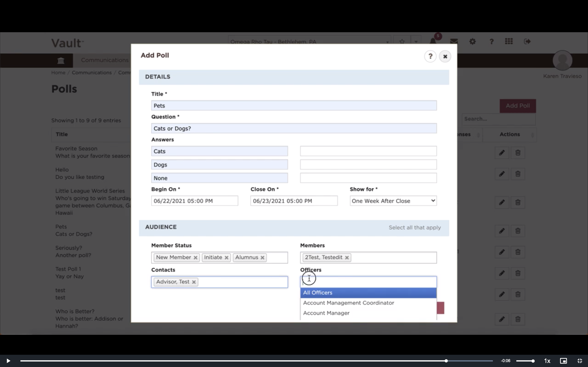588x367 pixels.
Task: Edit the Favorite Season poll pencil icon
Action: click(x=502, y=153)
